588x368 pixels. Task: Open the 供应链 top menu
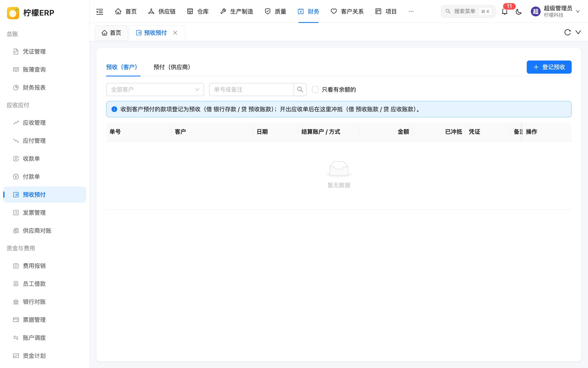(162, 11)
